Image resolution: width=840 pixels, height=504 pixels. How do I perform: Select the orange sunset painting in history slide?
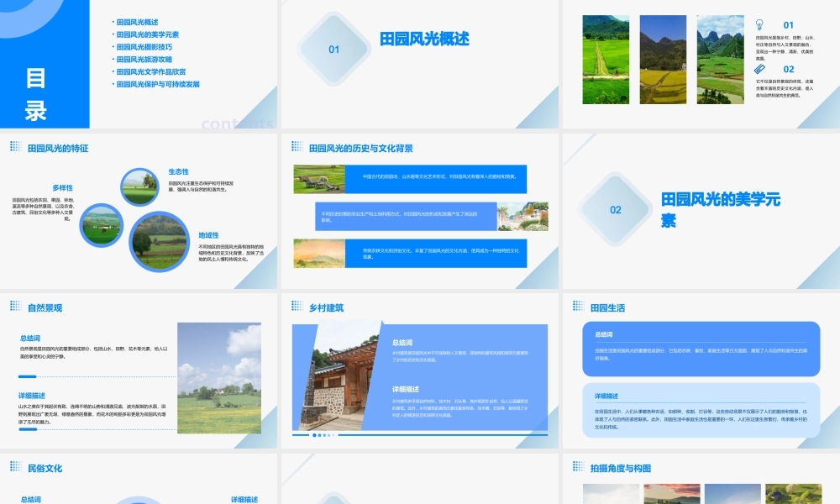coord(319,254)
